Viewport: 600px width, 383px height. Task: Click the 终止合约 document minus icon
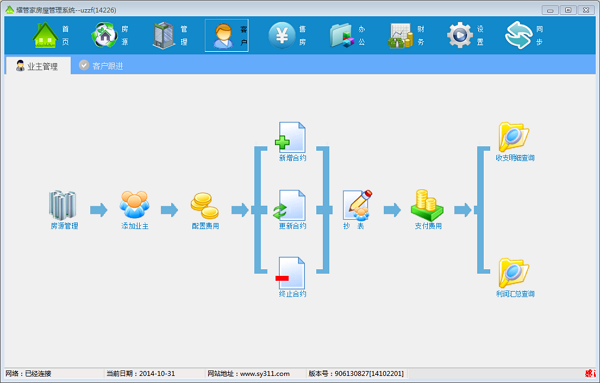point(290,273)
